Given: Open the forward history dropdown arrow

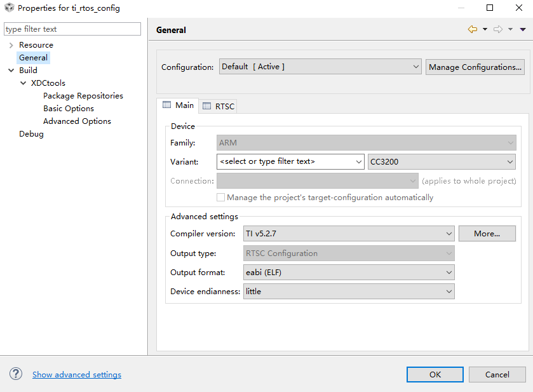Looking at the screenshot, I should tap(510, 29).
